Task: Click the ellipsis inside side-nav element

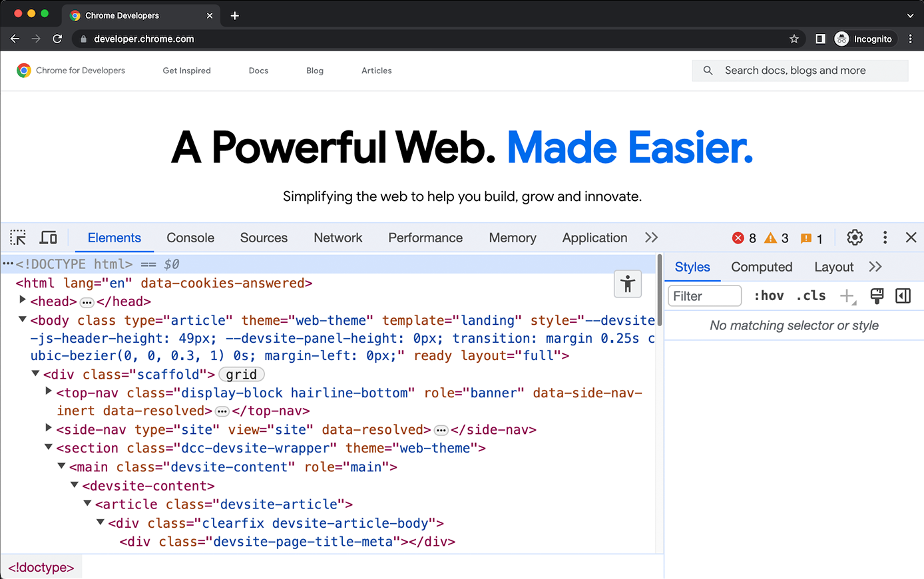Action: 441,430
